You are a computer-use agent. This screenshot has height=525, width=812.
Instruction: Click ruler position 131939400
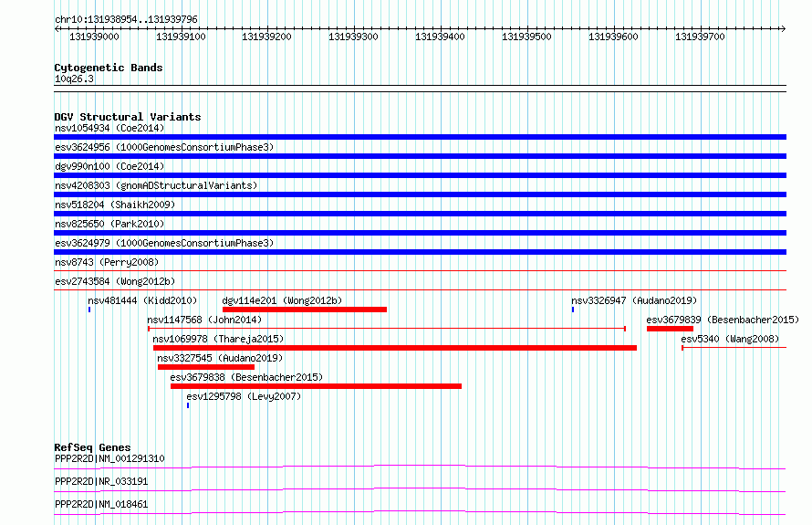coord(440,37)
